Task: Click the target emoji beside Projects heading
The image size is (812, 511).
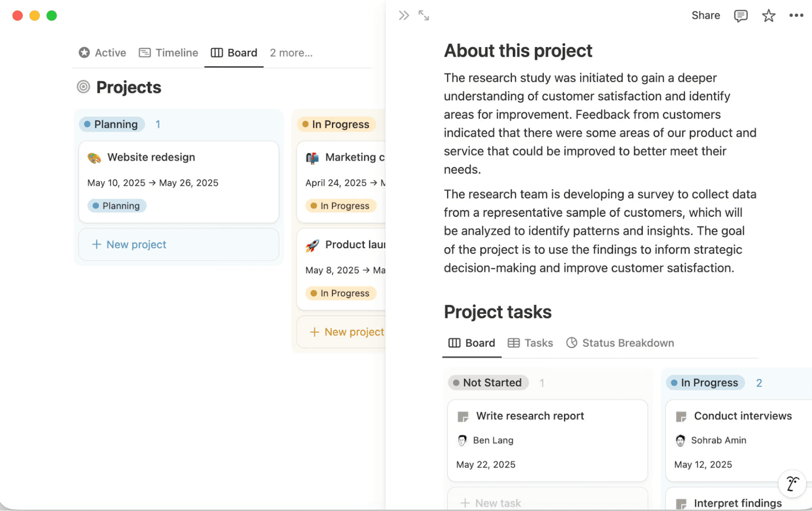Action: click(83, 86)
